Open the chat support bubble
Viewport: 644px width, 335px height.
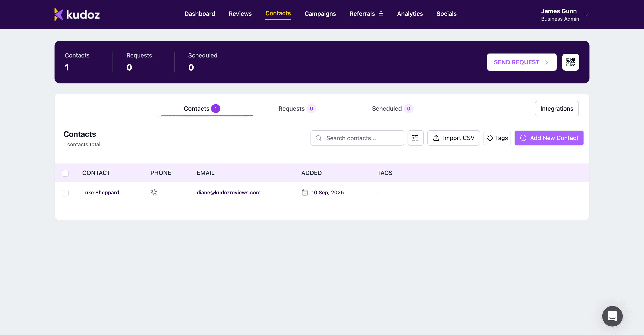612,316
